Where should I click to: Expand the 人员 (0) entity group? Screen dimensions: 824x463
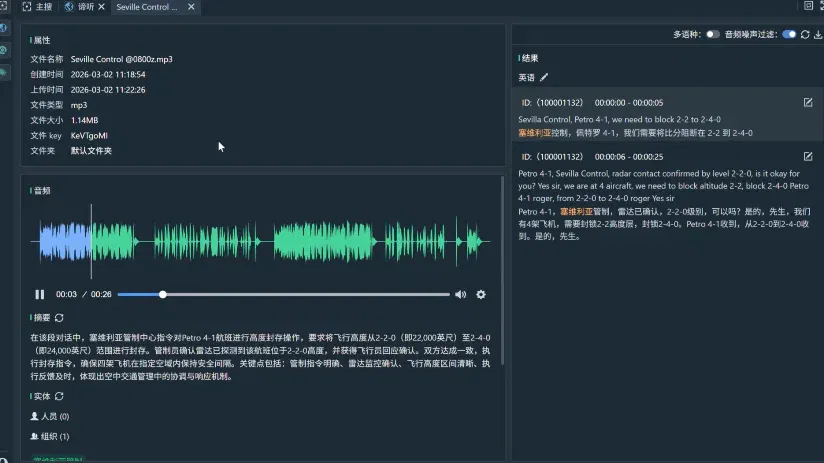pyautogui.click(x=50, y=416)
